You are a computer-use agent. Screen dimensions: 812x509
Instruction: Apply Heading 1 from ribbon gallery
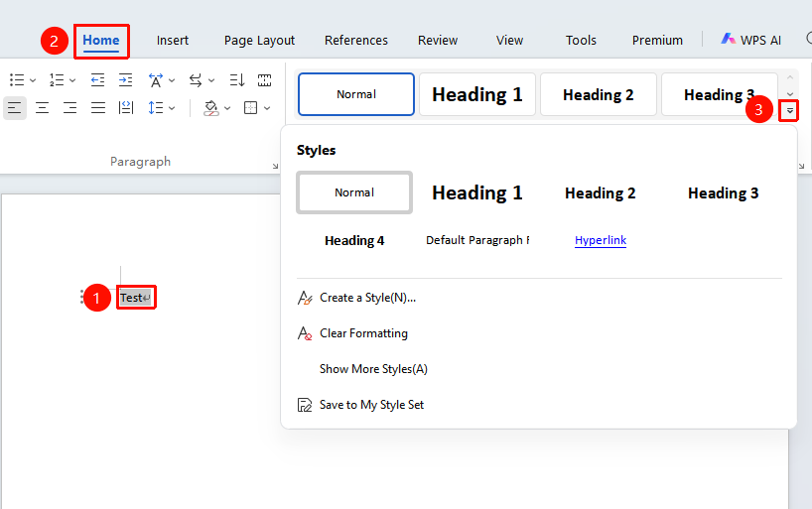[x=477, y=94]
